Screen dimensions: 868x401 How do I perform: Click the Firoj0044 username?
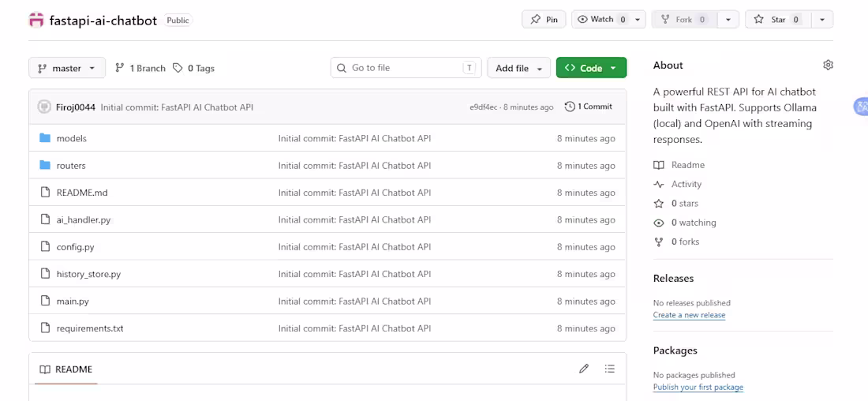[x=76, y=107]
